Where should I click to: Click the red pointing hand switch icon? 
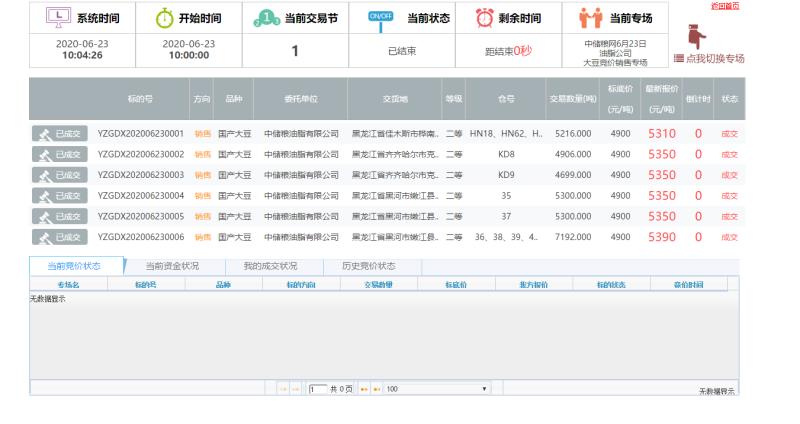coord(696,36)
